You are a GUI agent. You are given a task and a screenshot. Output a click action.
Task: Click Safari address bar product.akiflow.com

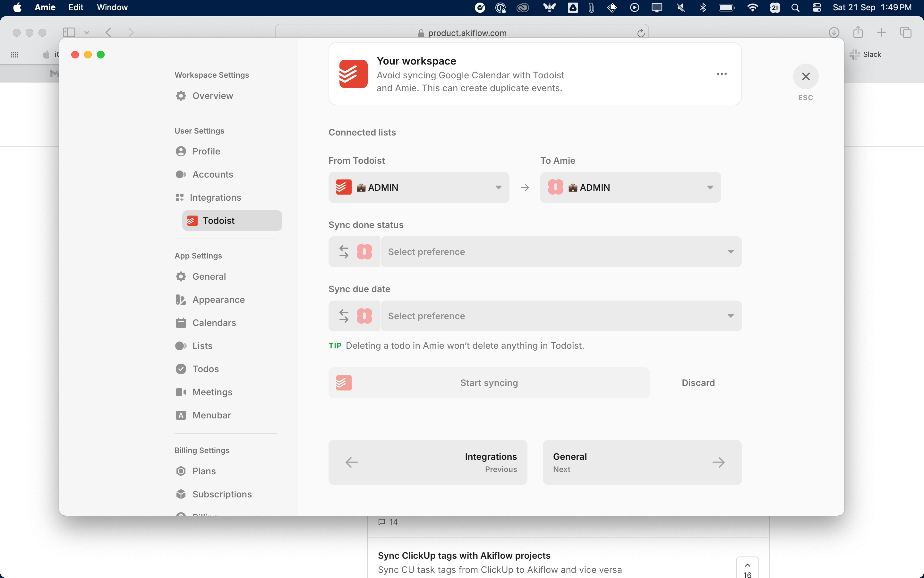point(462,33)
